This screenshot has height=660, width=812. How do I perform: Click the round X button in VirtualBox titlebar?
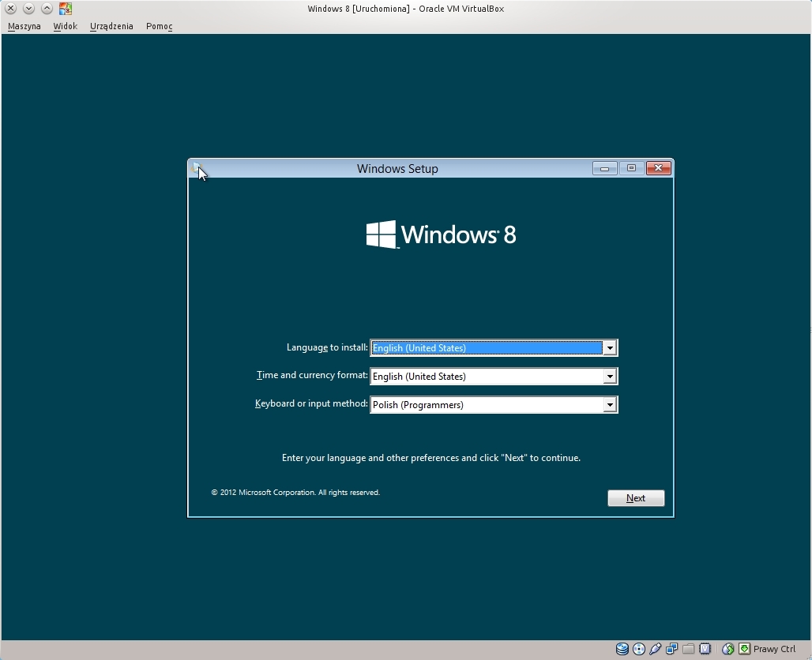click(x=10, y=8)
